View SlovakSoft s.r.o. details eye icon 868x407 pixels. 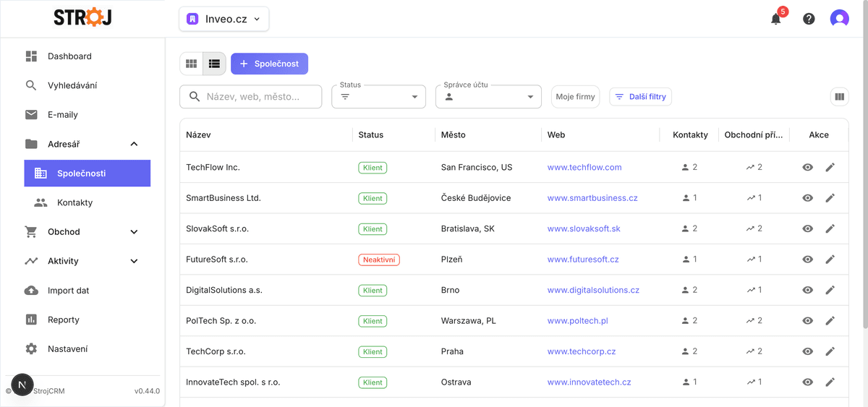(x=808, y=228)
